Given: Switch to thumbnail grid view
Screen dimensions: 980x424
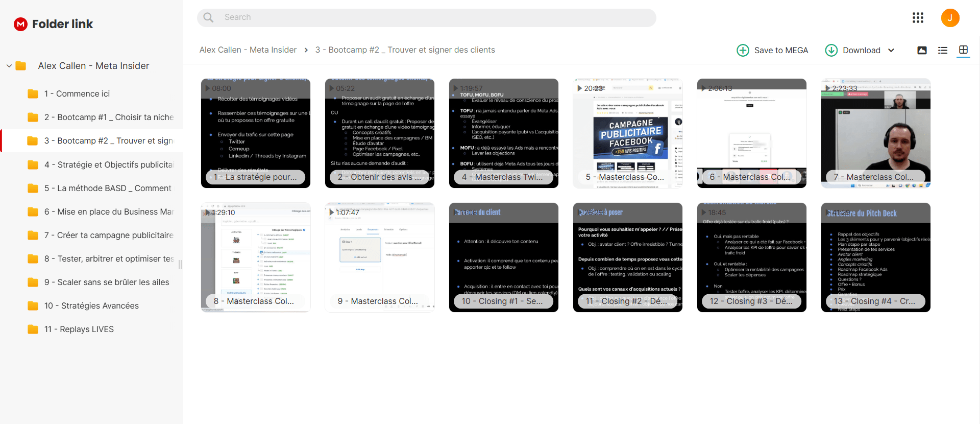Looking at the screenshot, I should coord(963,50).
